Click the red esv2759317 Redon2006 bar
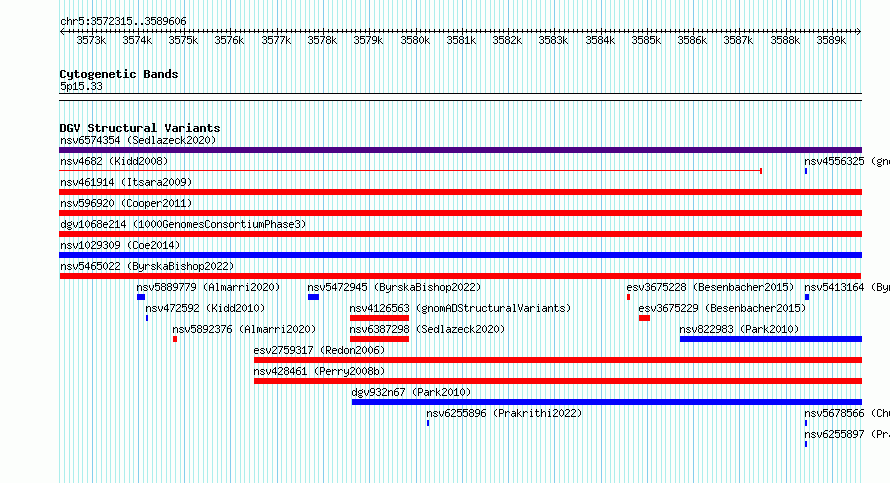Image resolution: width=890 pixels, height=483 pixels. 558,360
